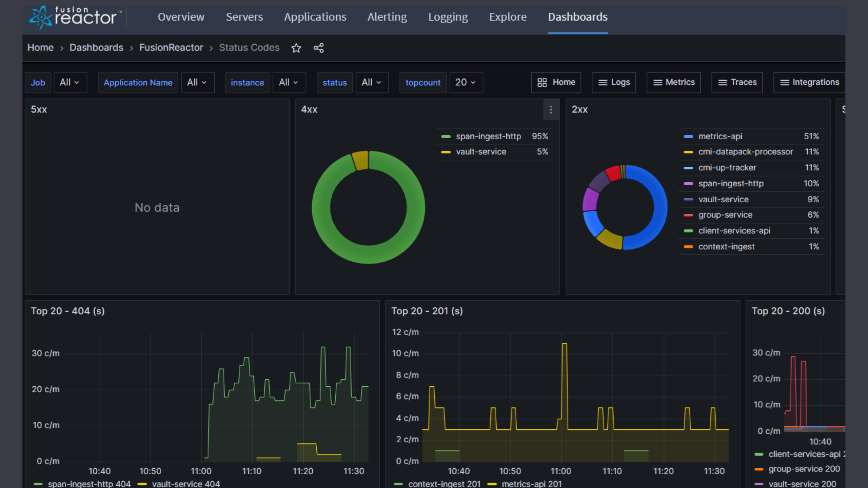Open the Home dashboards link button

click(556, 82)
